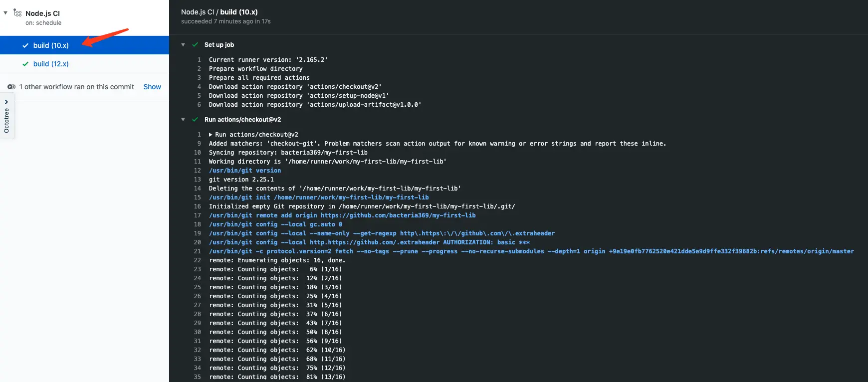Click the 'actions/setup-node@v1' download line

[299, 96]
